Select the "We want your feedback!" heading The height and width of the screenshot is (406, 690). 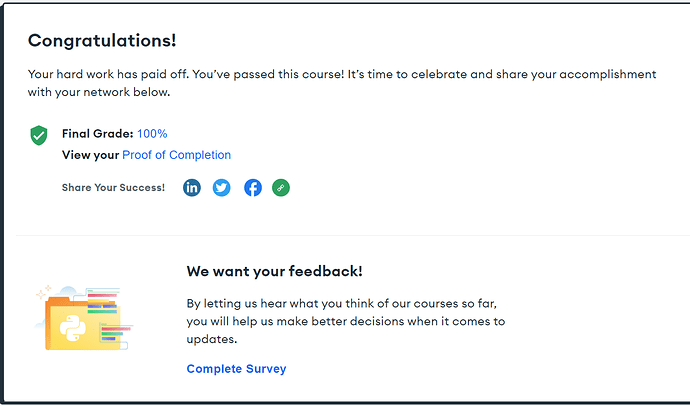point(274,271)
